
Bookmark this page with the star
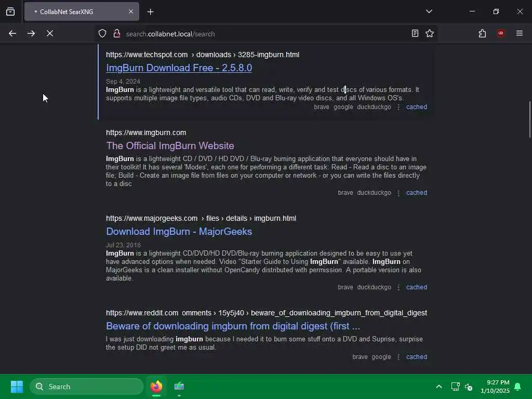point(430,33)
